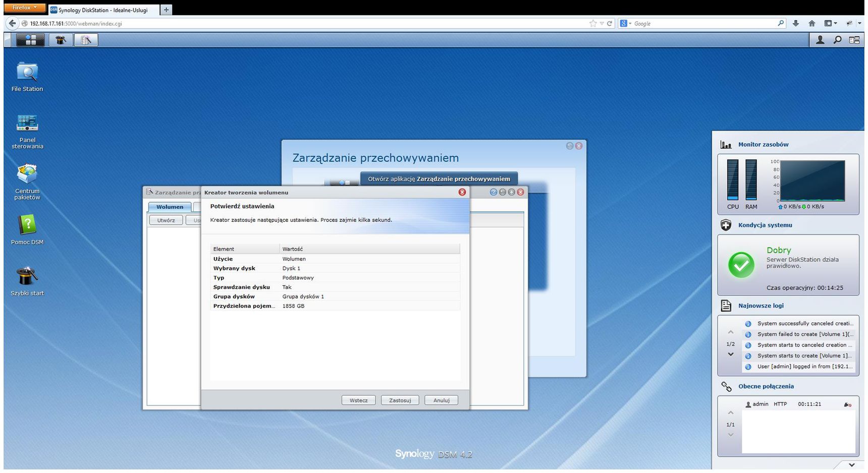Select the Sprawdzanie dysku row
This screenshot has height=473, width=868.
335,287
